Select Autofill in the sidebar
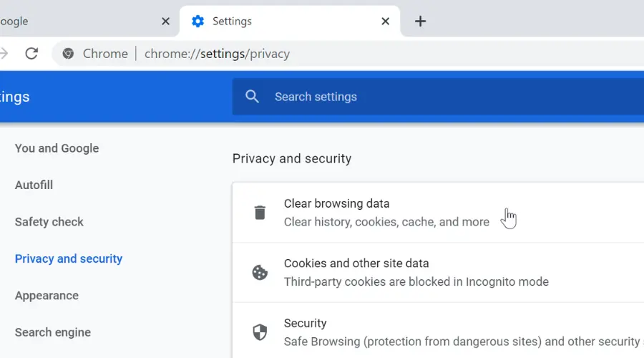This screenshot has width=644, height=358. [x=34, y=185]
